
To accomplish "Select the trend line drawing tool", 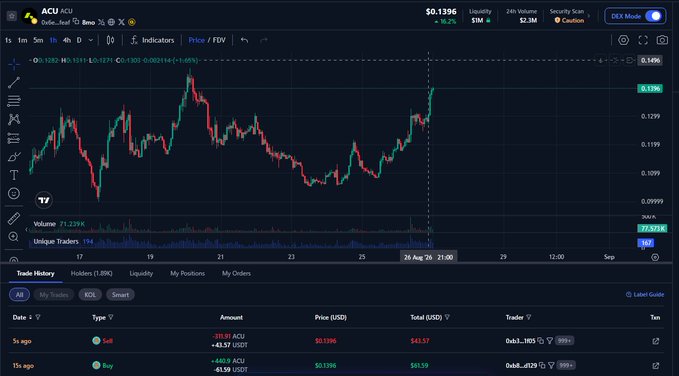I will click(14, 83).
